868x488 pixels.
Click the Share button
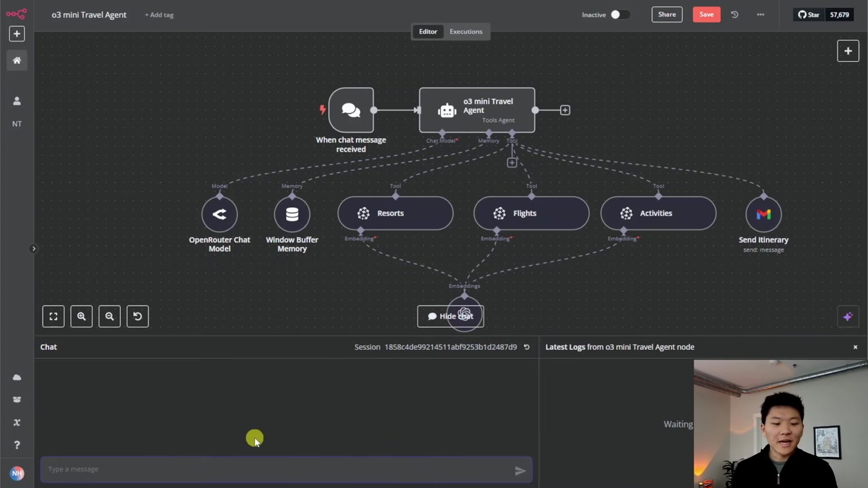667,14
